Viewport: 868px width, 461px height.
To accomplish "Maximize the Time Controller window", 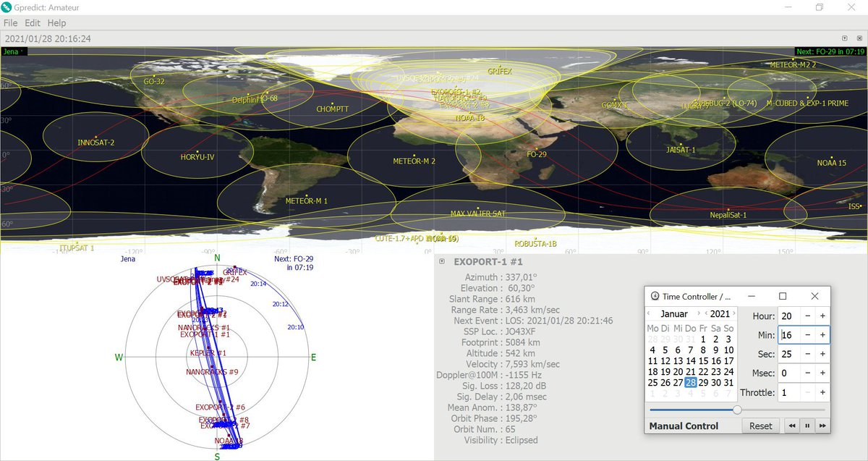I will pos(783,296).
